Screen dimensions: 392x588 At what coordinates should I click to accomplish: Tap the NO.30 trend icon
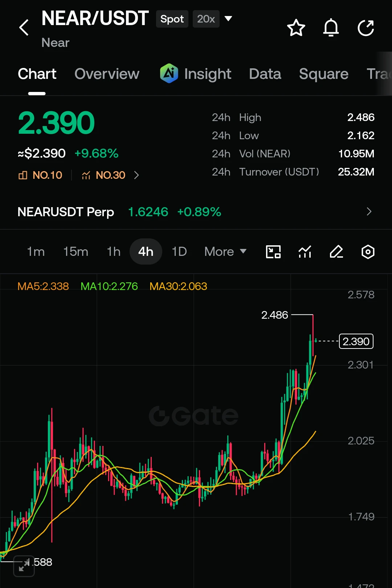tap(86, 176)
